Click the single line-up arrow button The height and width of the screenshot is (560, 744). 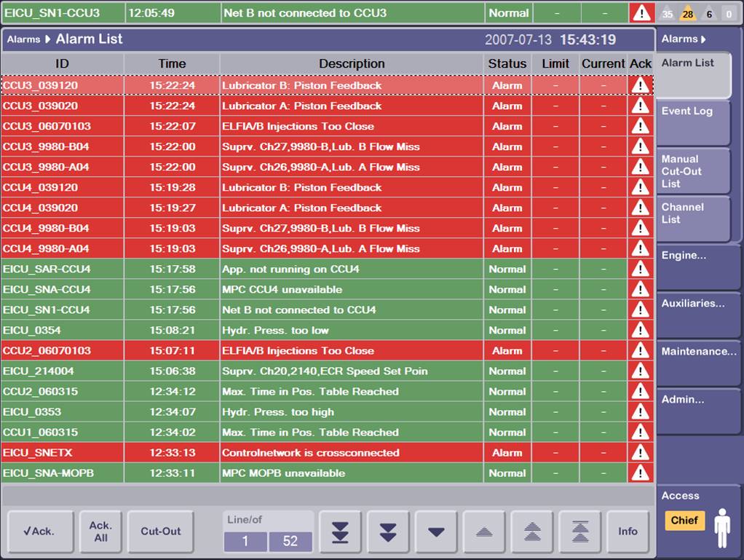click(484, 532)
